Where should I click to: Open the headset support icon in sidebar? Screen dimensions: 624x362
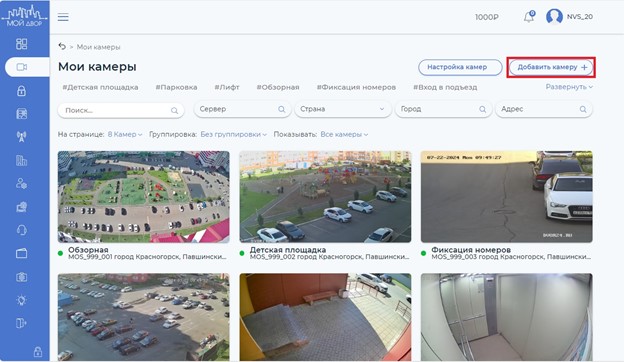pos(21,230)
